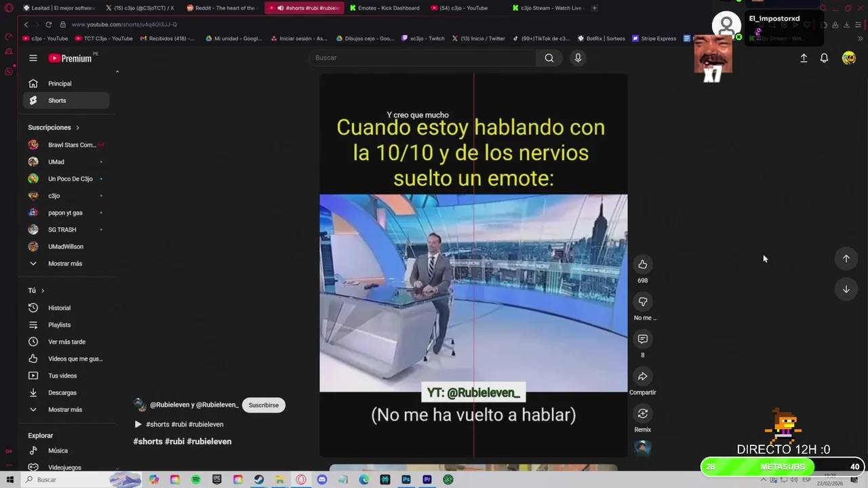Dislike the short
This screenshot has height=488, width=868.
643,302
